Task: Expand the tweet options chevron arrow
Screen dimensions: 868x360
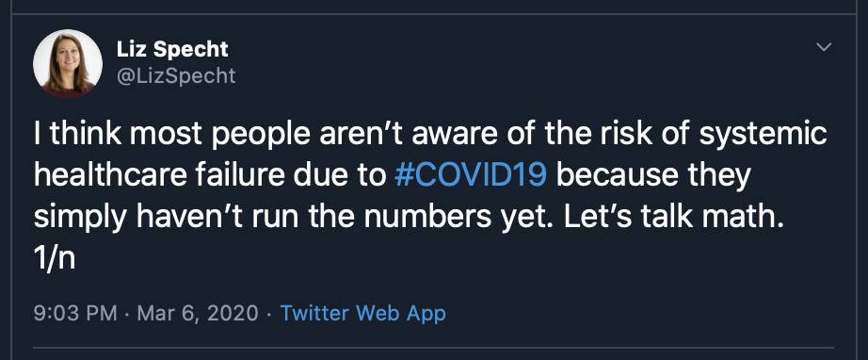Action: (x=825, y=47)
